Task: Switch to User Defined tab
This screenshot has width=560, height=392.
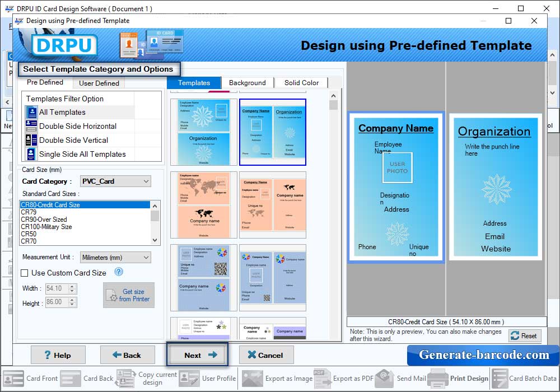Action: (x=99, y=83)
